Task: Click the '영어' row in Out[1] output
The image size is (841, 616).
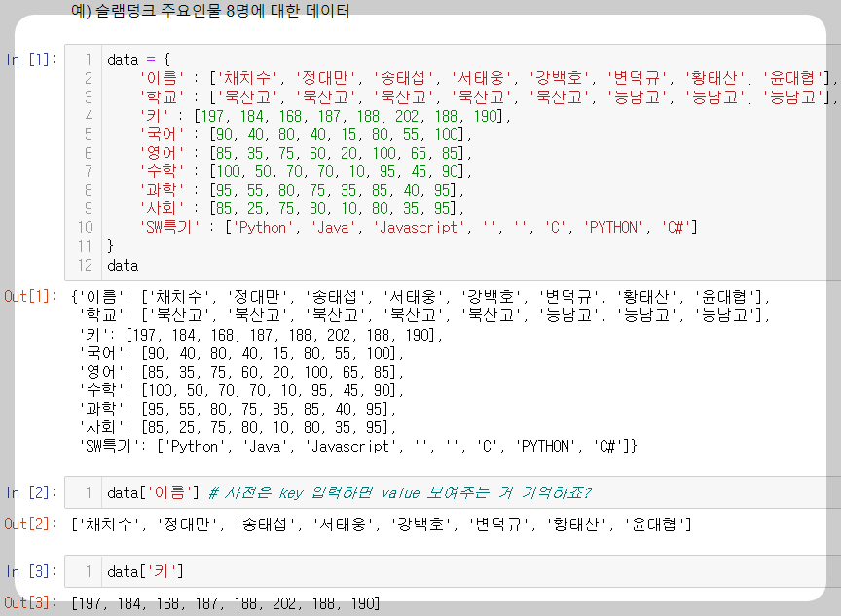Action: (x=241, y=372)
